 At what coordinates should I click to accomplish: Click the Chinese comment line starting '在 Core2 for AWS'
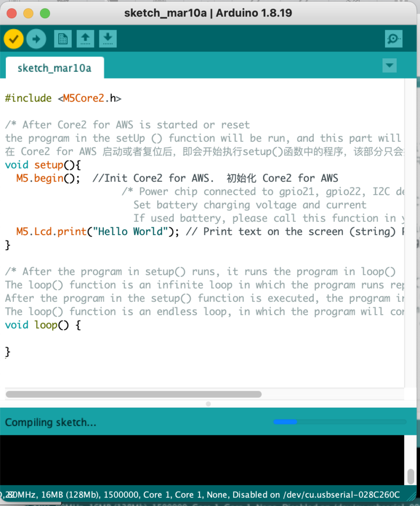point(205,151)
